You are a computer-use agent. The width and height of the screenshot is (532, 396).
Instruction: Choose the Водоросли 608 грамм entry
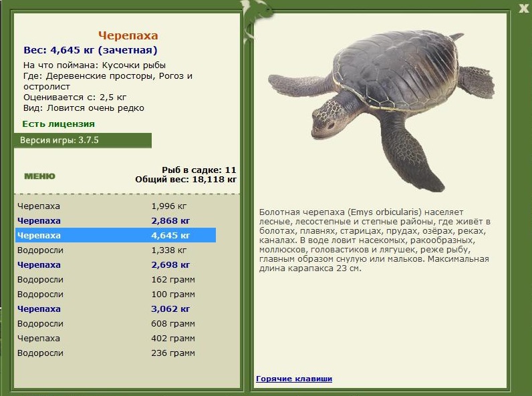(x=115, y=324)
